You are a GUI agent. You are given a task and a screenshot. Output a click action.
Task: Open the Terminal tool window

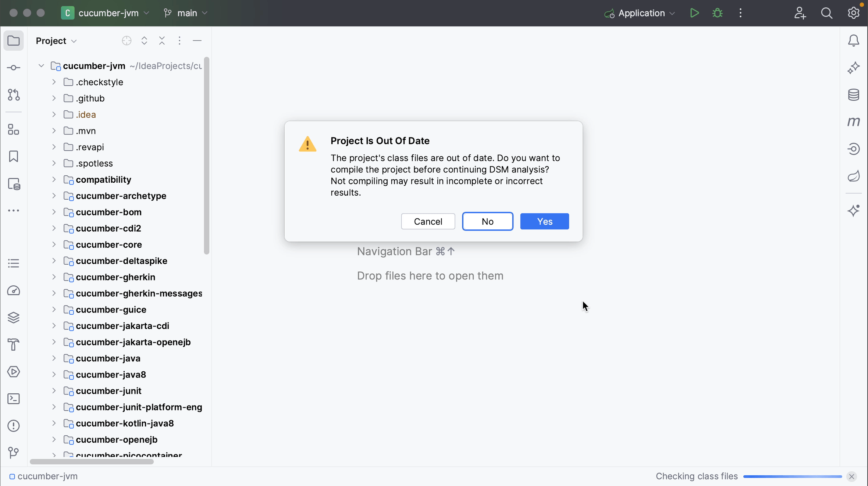(13, 399)
